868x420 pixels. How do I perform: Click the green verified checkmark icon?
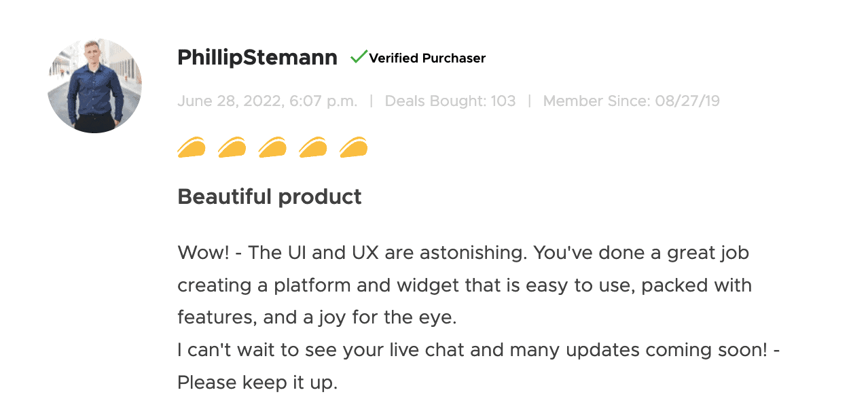coord(359,57)
